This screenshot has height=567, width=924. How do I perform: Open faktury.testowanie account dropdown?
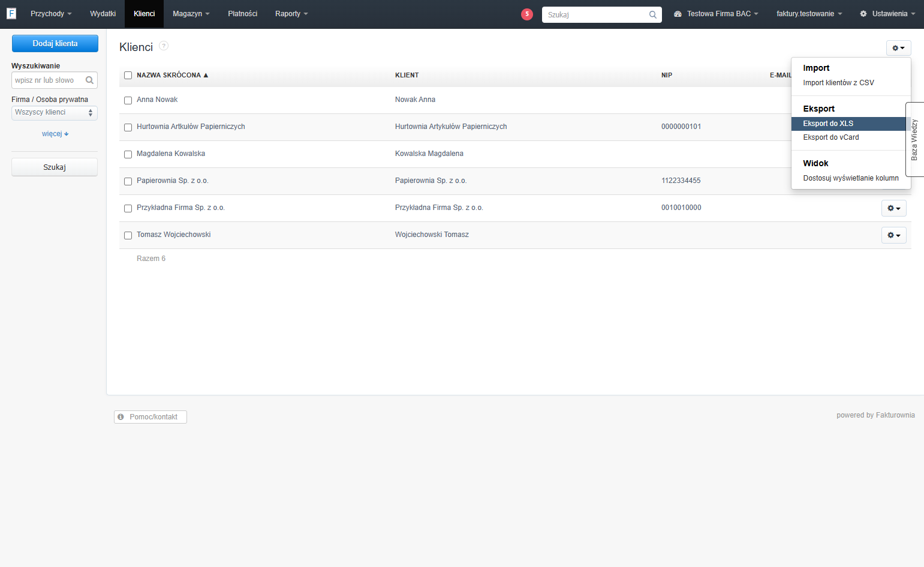tap(809, 14)
